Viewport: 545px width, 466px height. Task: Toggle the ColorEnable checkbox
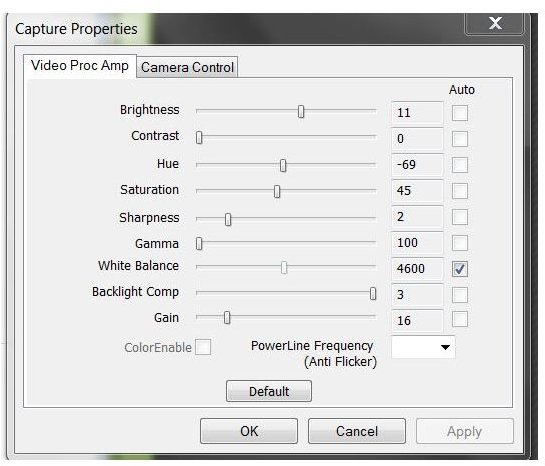203,347
